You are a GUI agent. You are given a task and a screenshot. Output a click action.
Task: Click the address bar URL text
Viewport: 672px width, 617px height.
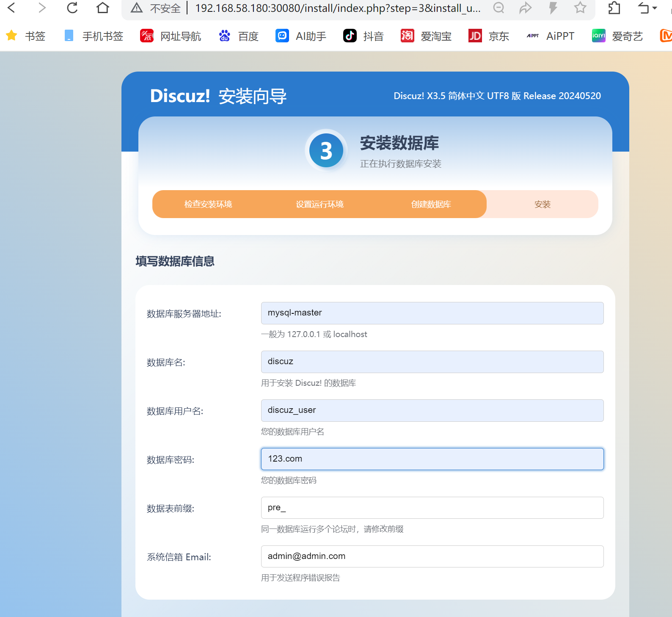[338, 8]
